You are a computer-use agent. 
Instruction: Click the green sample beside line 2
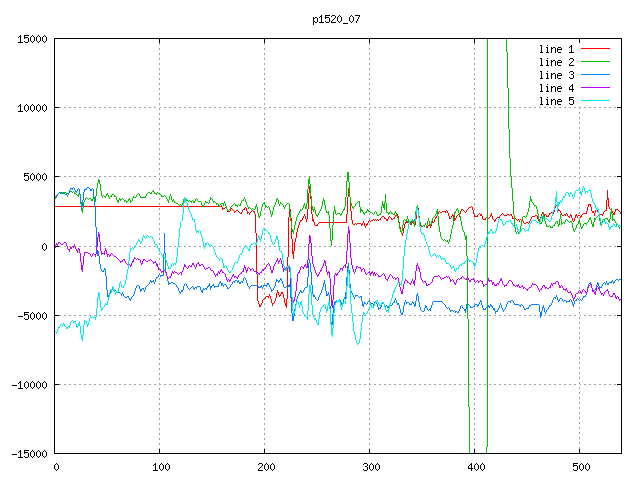tap(596, 62)
